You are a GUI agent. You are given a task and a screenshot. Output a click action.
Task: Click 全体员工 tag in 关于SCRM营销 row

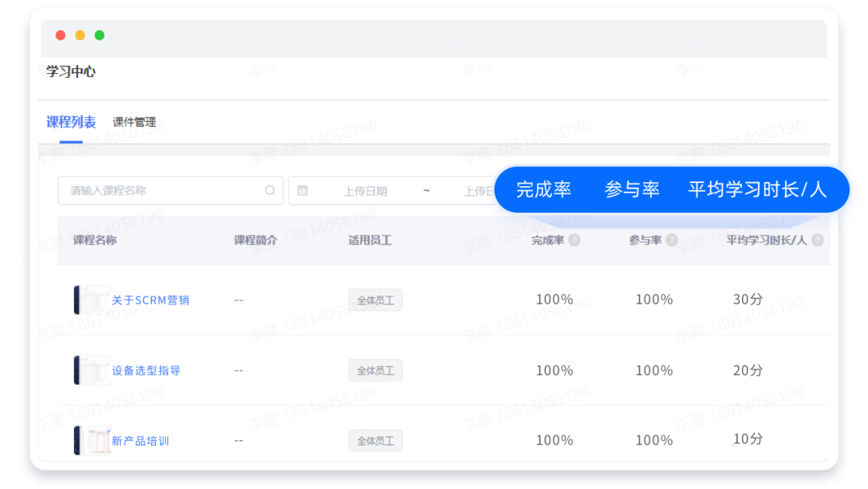(x=375, y=300)
